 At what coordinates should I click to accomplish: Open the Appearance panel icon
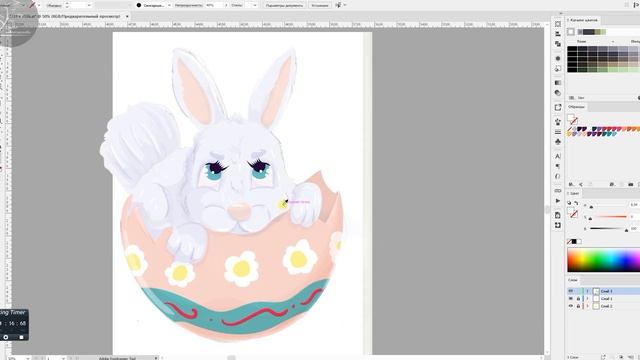[558, 58]
